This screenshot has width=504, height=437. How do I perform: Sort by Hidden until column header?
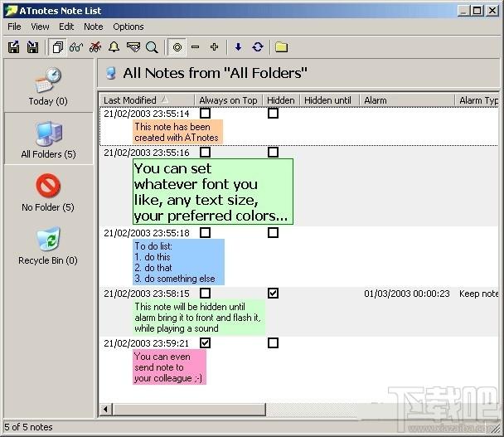pos(329,100)
